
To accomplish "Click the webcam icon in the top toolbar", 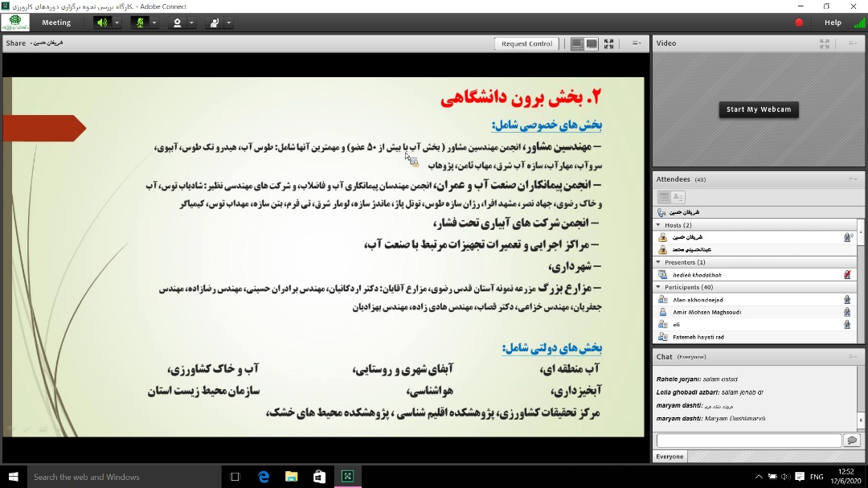I will point(177,23).
